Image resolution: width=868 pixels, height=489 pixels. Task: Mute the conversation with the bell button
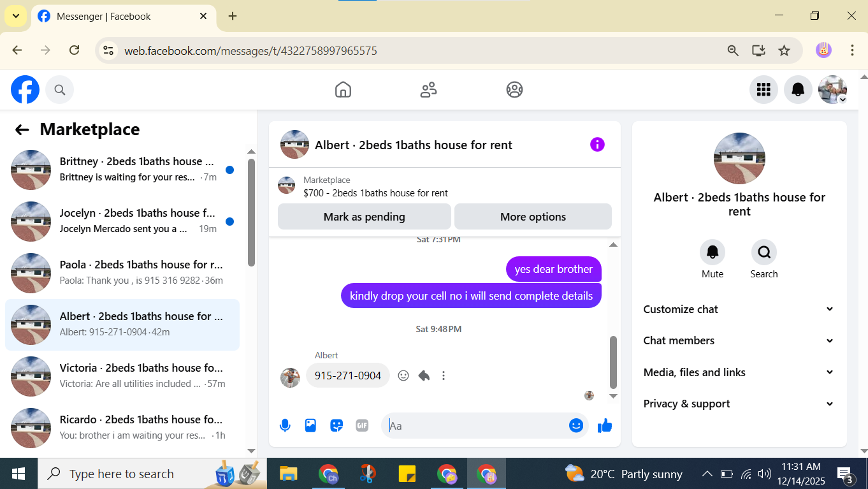(x=712, y=252)
